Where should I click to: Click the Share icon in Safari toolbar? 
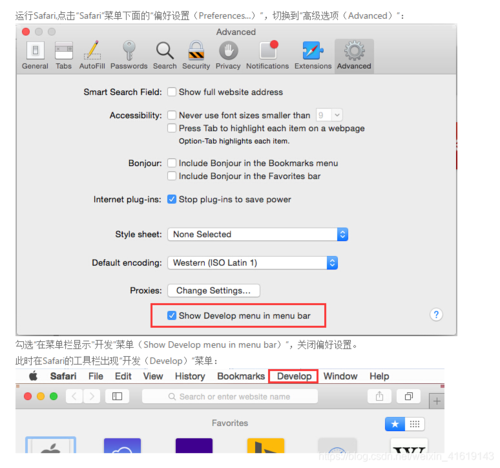point(379,396)
